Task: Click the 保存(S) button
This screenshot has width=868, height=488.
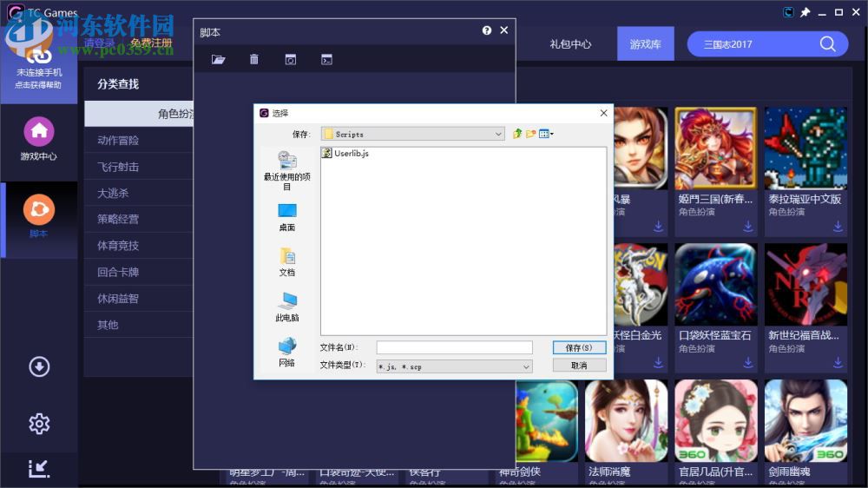Action: pyautogui.click(x=579, y=347)
